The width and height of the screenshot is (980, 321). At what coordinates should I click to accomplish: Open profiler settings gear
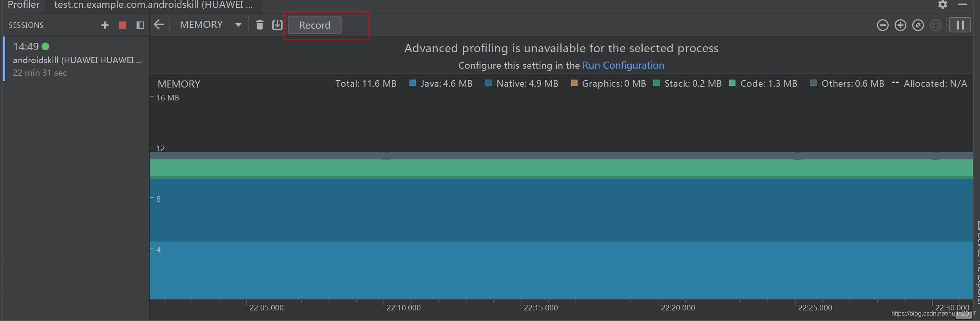point(942,4)
